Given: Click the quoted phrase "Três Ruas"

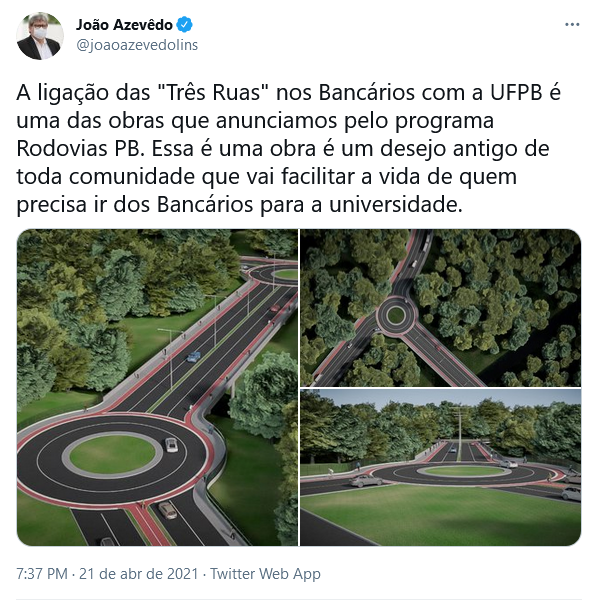Looking at the screenshot, I should click(x=213, y=93).
